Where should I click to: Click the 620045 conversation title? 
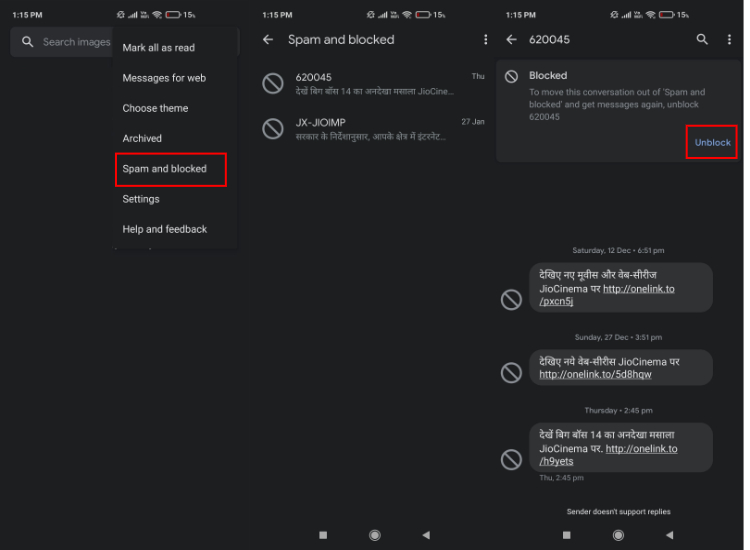[549, 40]
